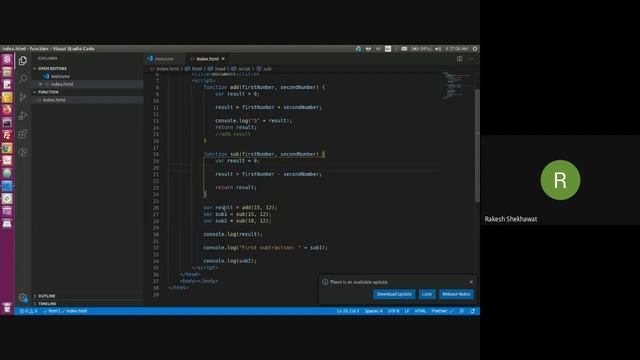
Task: Open the Search view in activity bar
Action: 23,78
